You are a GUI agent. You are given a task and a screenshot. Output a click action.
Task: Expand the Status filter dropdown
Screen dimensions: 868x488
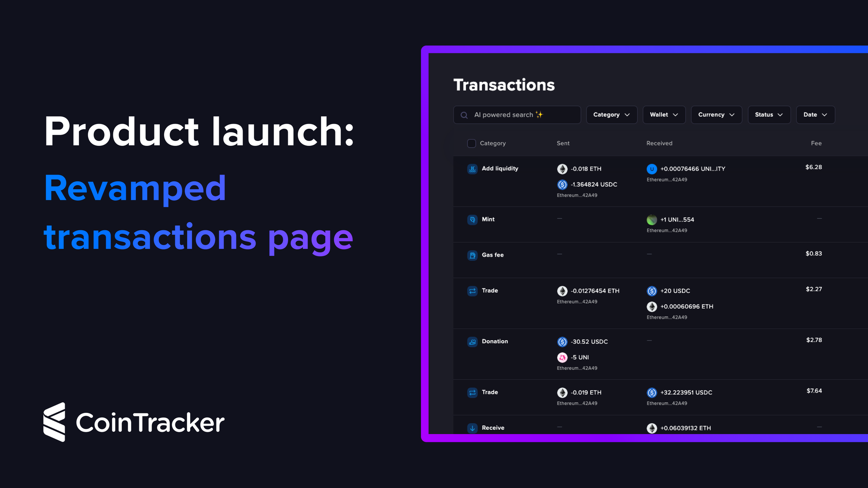(x=769, y=115)
